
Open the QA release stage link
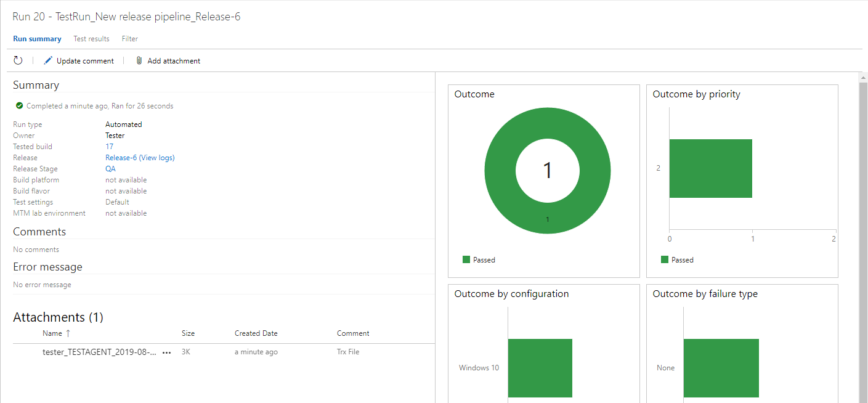pos(110,168)
